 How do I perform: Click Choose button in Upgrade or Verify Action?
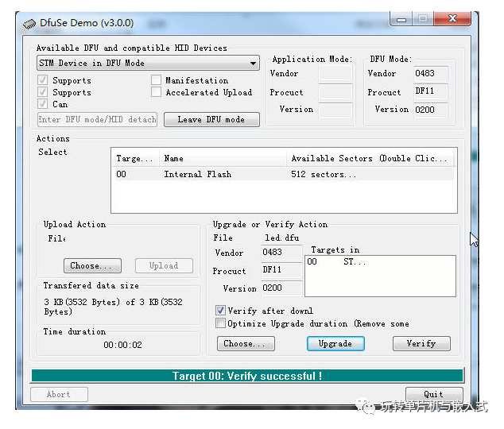pos(246,343)
